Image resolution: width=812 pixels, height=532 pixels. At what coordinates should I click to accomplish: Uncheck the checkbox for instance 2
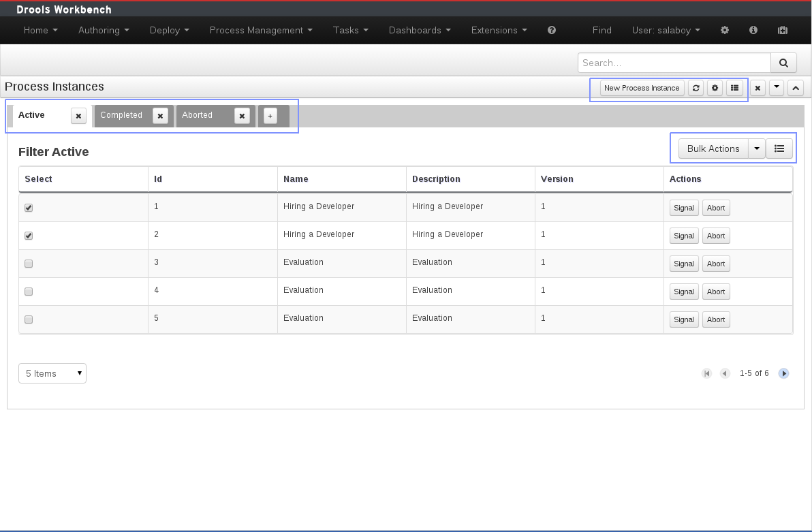click(x=29, y=236)
